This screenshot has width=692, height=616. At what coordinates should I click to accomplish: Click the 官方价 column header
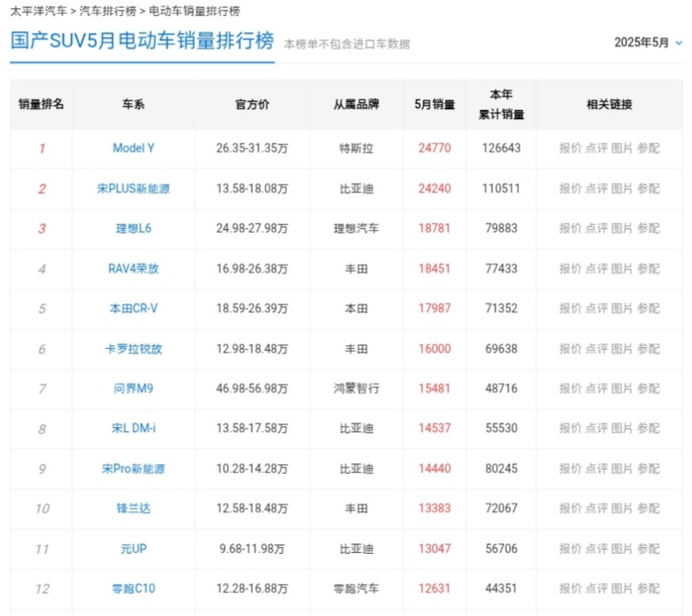(252, 104)
